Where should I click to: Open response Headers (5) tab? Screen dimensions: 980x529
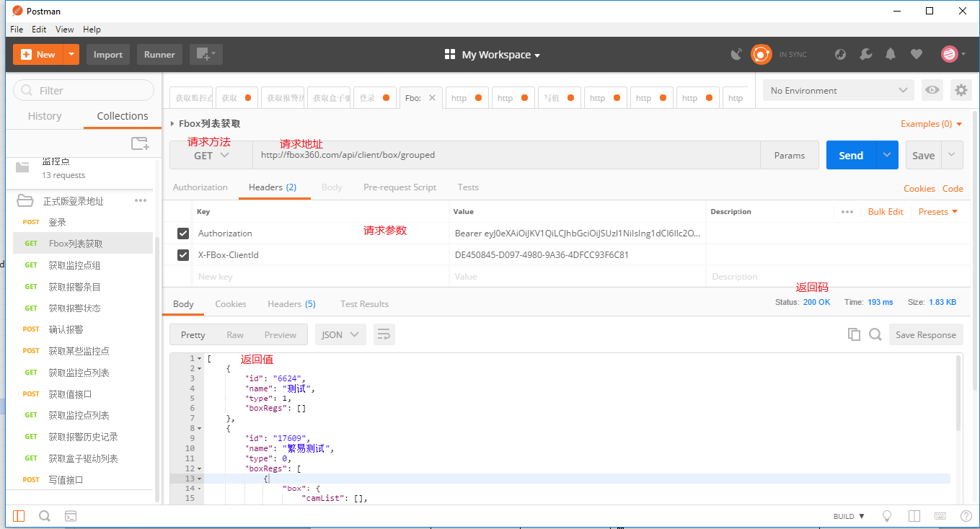pos(291,304)
